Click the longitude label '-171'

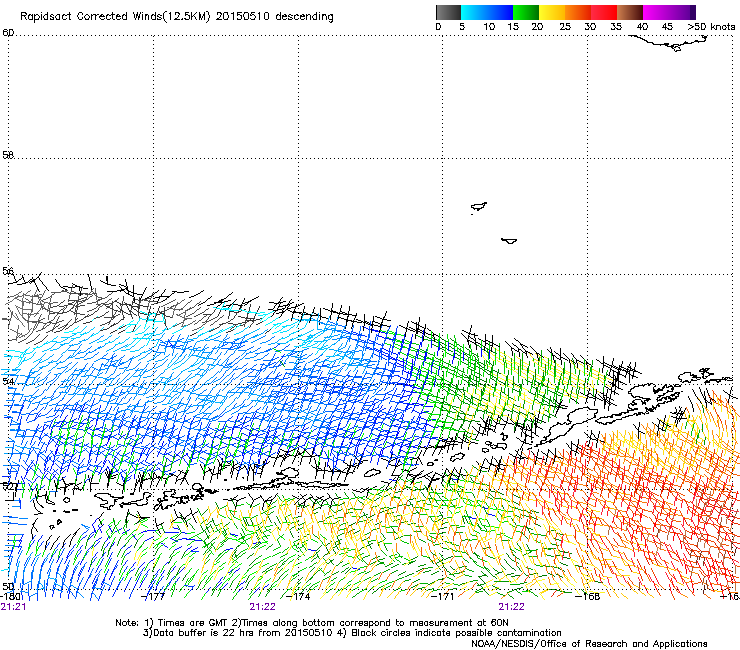coord(443,597)
